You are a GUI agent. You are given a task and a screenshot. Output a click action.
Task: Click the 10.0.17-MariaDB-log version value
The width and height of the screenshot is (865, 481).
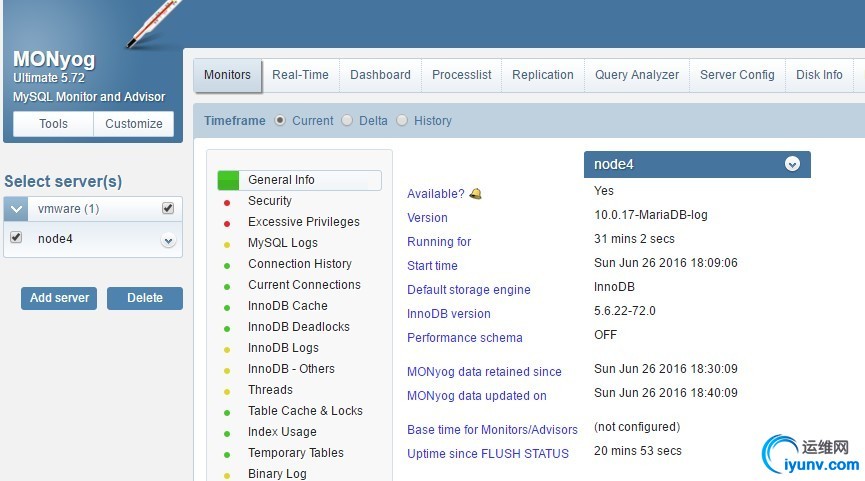click(650, 215)
